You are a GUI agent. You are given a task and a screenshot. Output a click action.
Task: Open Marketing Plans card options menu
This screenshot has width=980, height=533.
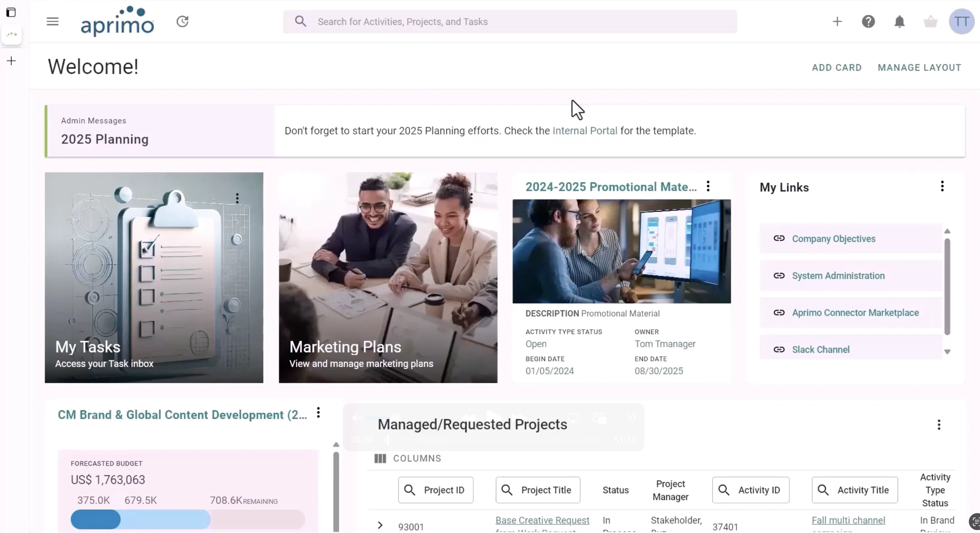471,198
